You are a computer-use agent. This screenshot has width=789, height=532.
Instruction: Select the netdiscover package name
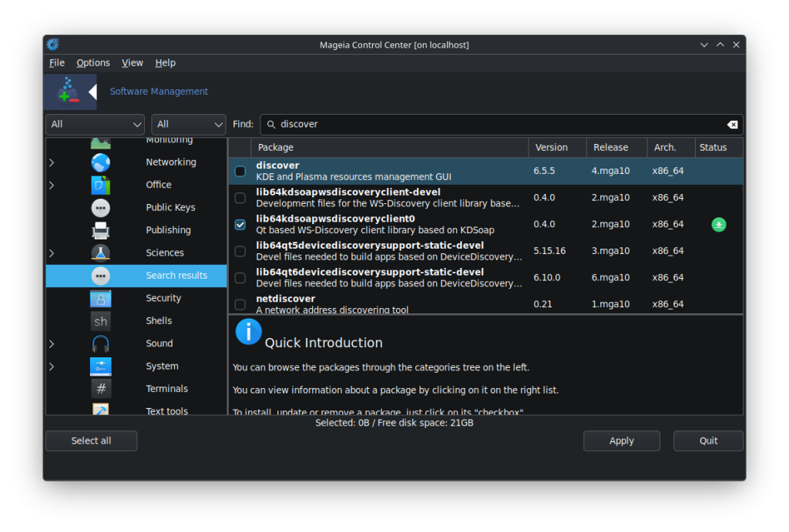285,299
